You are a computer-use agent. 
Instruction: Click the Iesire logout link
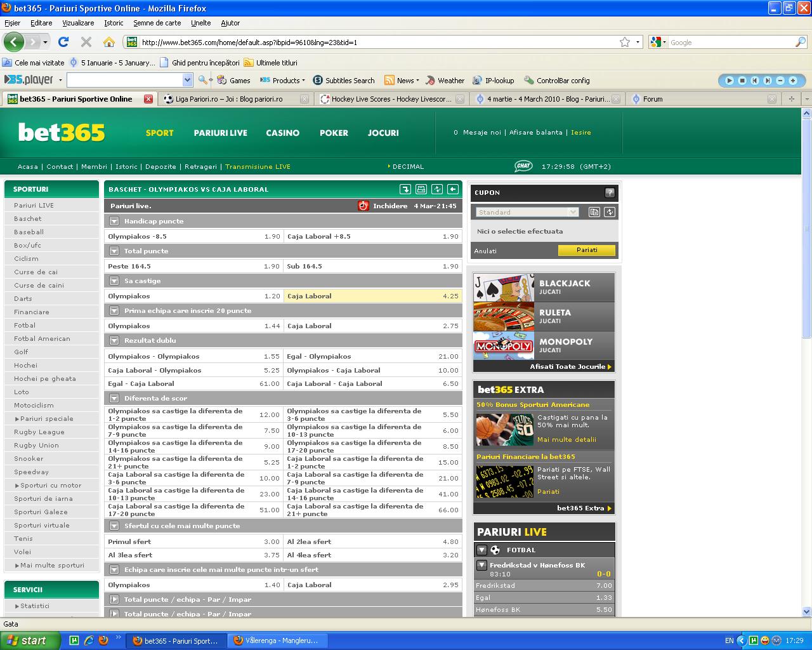click(x=581, y=133)
